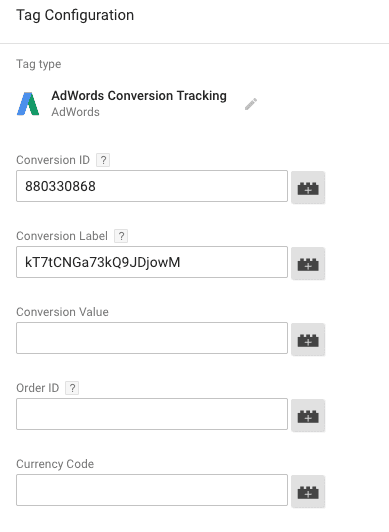389x532 pixels.
Task: Insert variable into Conversion Label field
Action: pyautogui.click(x=308, y=263)
